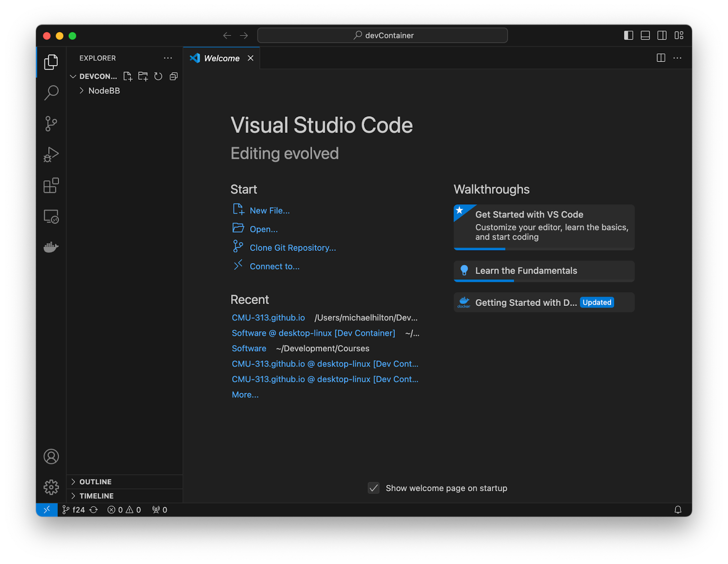This screenshot has width=728, height=564.
Task: Open errors and warnings problems indicator
Action: coord(124,510)
